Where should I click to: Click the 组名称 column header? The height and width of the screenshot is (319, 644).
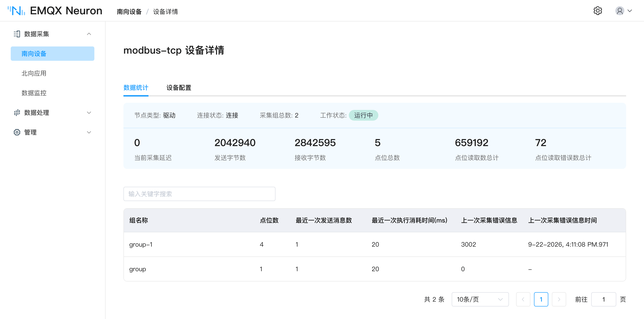[x=138, y=220]
